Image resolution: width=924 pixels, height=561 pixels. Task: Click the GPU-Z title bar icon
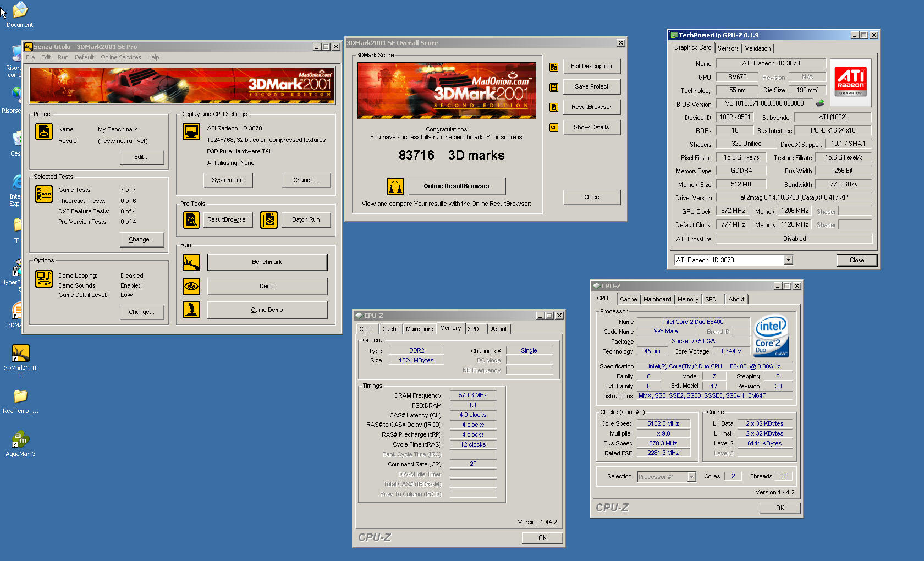pyautogui.click(x=674, y=35)
